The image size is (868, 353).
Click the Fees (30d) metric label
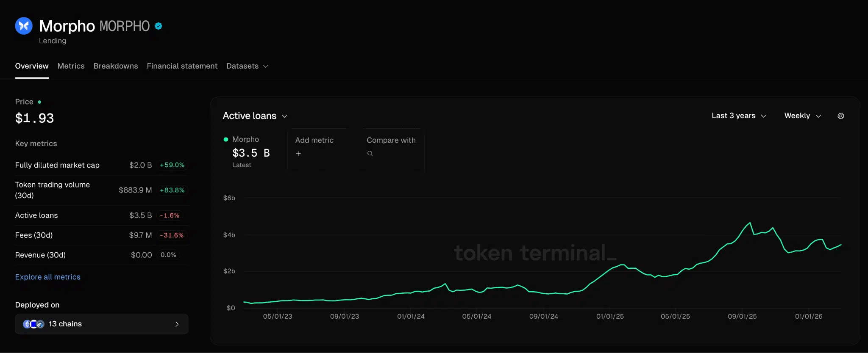click(34, 235)
